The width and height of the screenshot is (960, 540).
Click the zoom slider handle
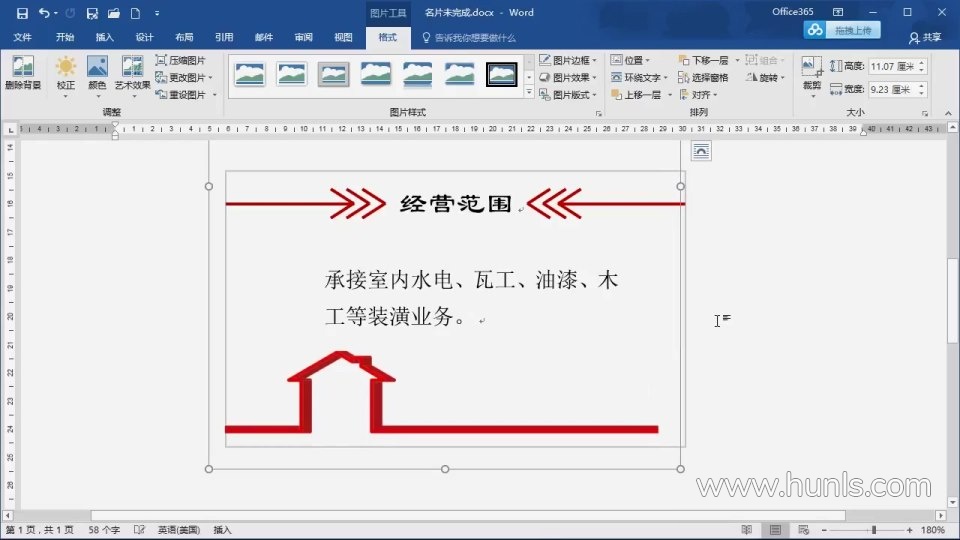pos(874,530)
